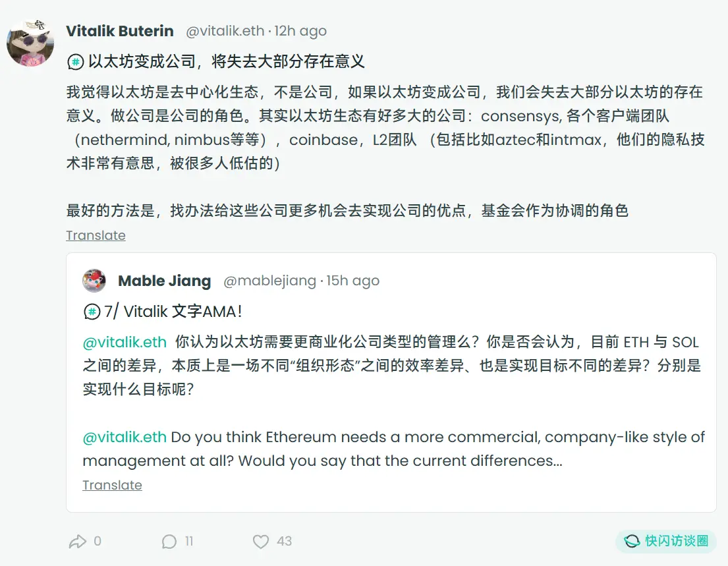Click the 快闪访谈圈 planet icon
This screenshot has width=728, height=566.
click(x=632, y=541)
